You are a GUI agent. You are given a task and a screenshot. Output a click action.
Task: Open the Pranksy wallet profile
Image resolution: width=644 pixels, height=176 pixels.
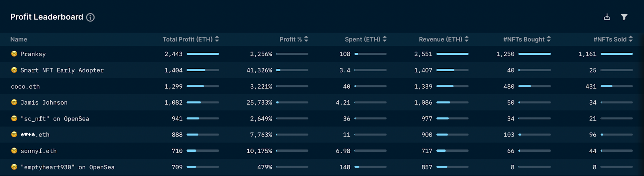pos(33,54)
